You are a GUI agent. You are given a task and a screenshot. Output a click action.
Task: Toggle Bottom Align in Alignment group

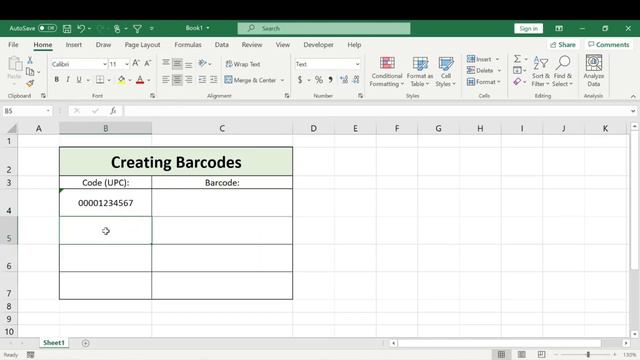[189, 64]
